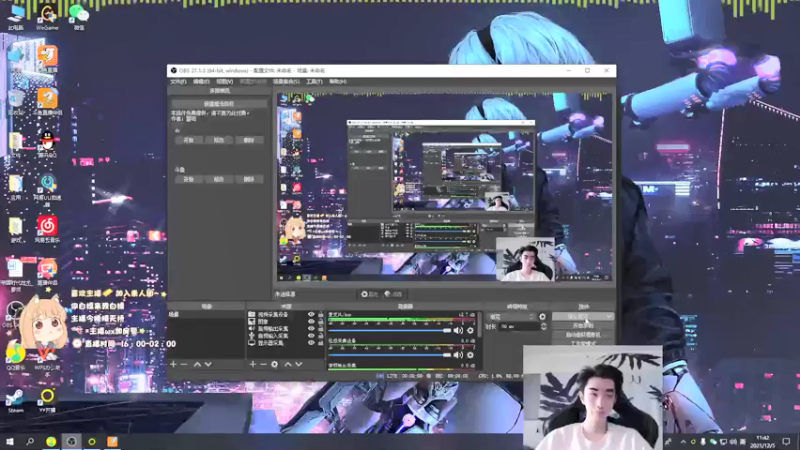Toggle lock of 图像 source
The image size is (800, 450).
[x=320, y=322]
